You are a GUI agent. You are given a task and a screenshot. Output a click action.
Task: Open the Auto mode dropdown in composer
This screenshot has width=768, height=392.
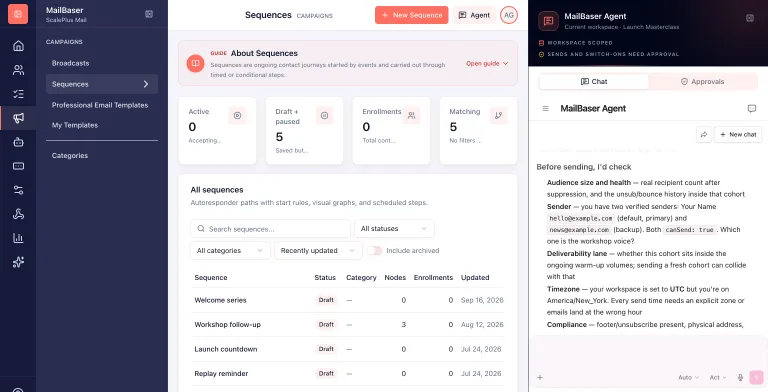(688, 377)
